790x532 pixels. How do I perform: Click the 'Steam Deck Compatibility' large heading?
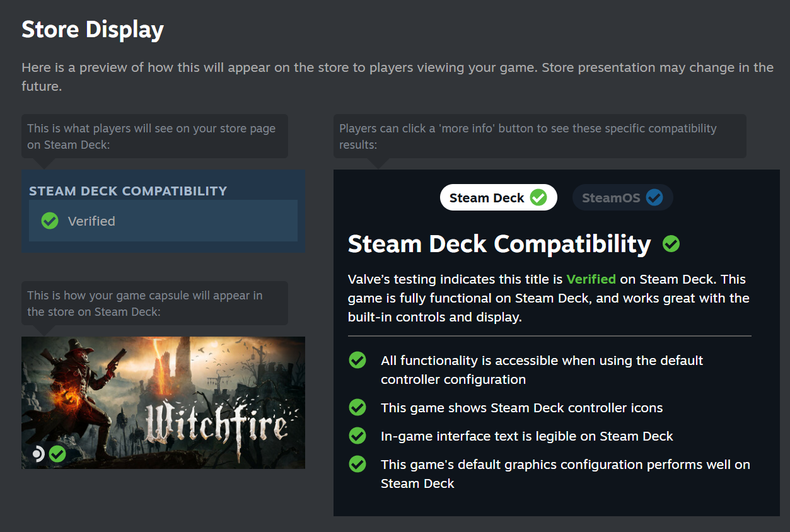click(499, 244)
